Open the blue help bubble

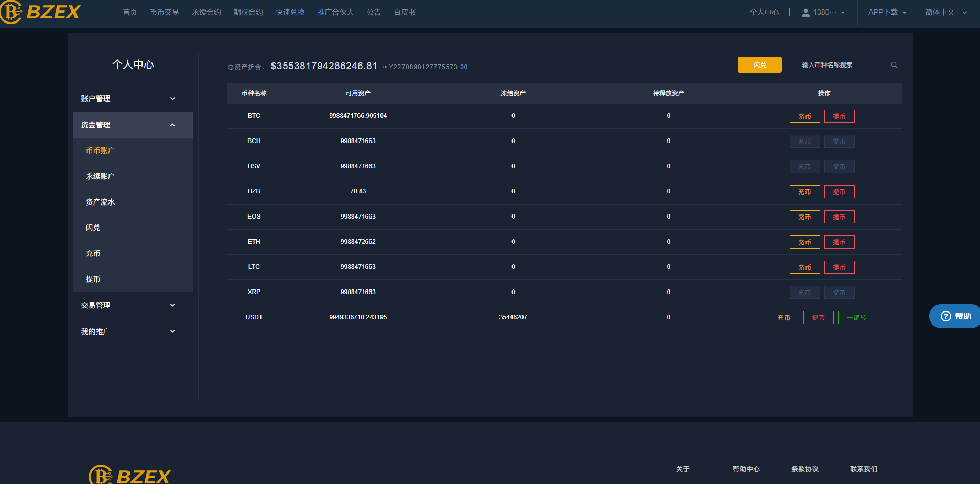[955, 316]
